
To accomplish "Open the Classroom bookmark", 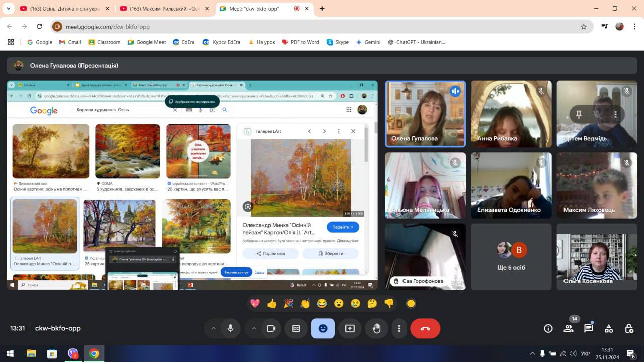I will tap(104, 42).
